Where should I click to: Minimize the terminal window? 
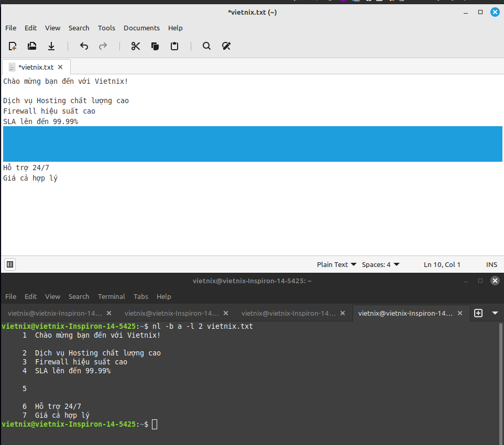point(465,281)
